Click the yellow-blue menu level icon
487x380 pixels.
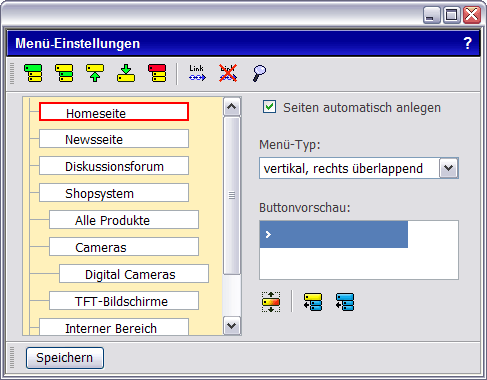(313, 302)
